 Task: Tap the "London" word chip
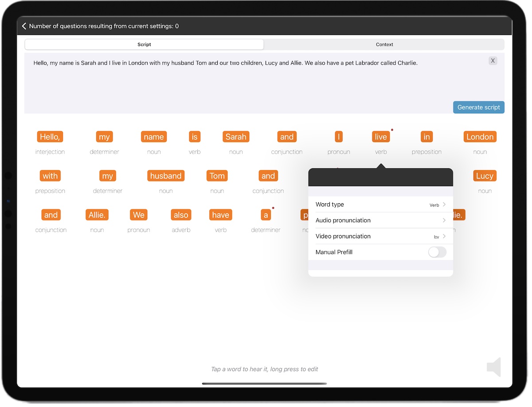[x=480, y=136]
